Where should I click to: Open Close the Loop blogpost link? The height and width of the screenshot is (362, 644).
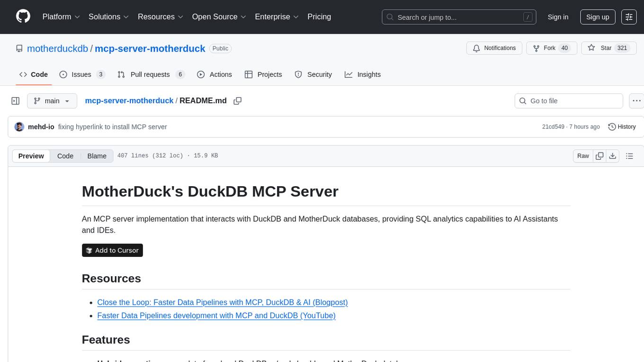coord(223,302)
